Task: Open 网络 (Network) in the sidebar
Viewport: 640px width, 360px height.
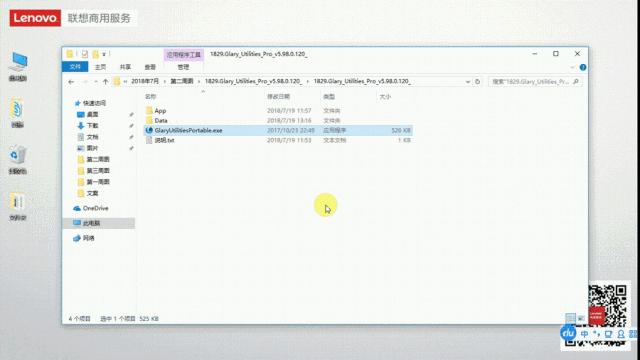Action: [89, 238]
